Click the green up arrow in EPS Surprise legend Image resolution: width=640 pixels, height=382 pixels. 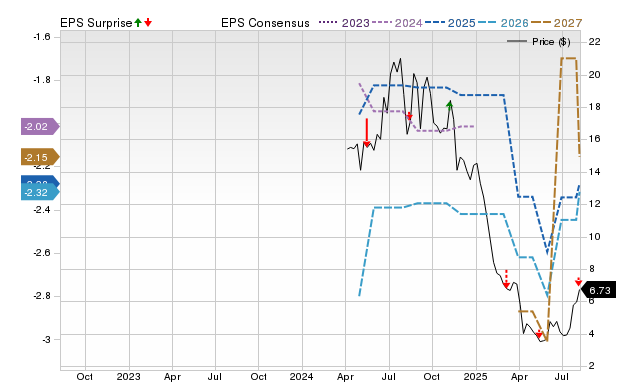[x=138, y=22]
